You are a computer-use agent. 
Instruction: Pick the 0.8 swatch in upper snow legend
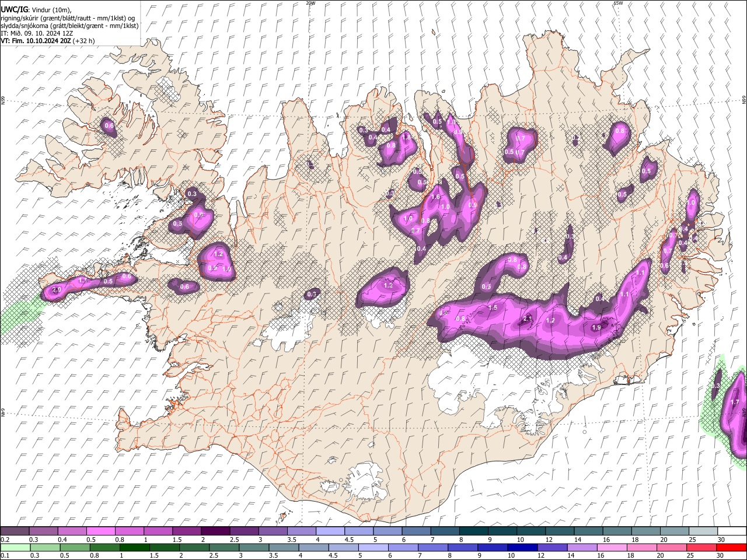click(x=129, y=531)
